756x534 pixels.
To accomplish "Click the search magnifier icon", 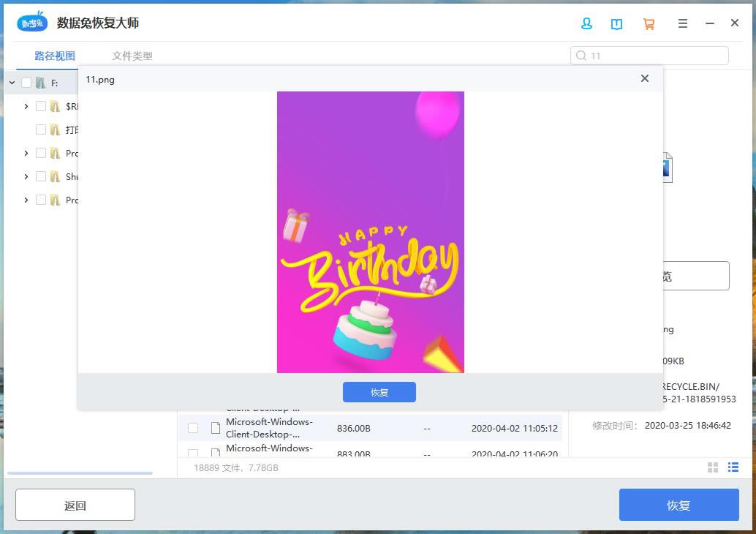I will [581, 56].
